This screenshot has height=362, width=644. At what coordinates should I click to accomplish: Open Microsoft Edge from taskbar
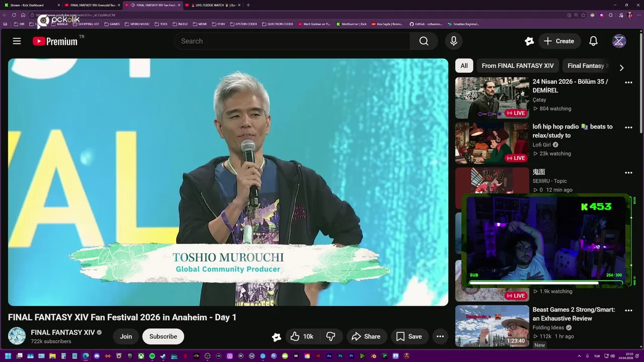point(86,356)
